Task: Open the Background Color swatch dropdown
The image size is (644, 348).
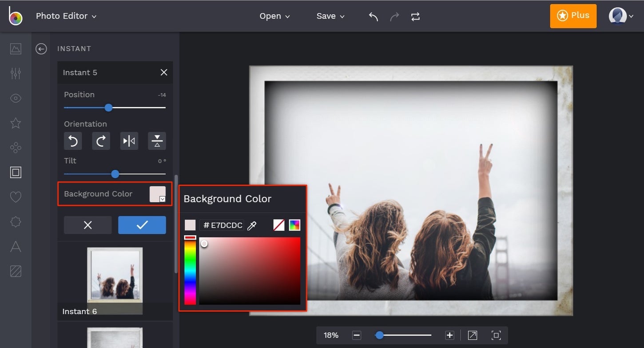Action: [158, 194]
